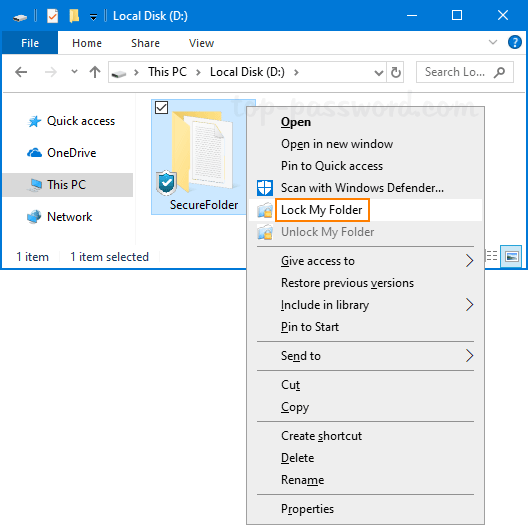Open the address bar history dropdown

pyautogui.click(x=379, y=72)
